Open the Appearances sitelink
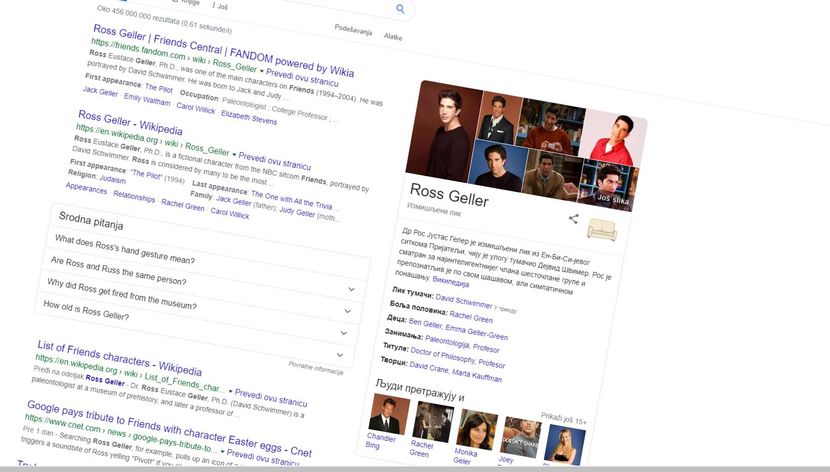Viewport: 830px width, 472px height. click(86, 188)
